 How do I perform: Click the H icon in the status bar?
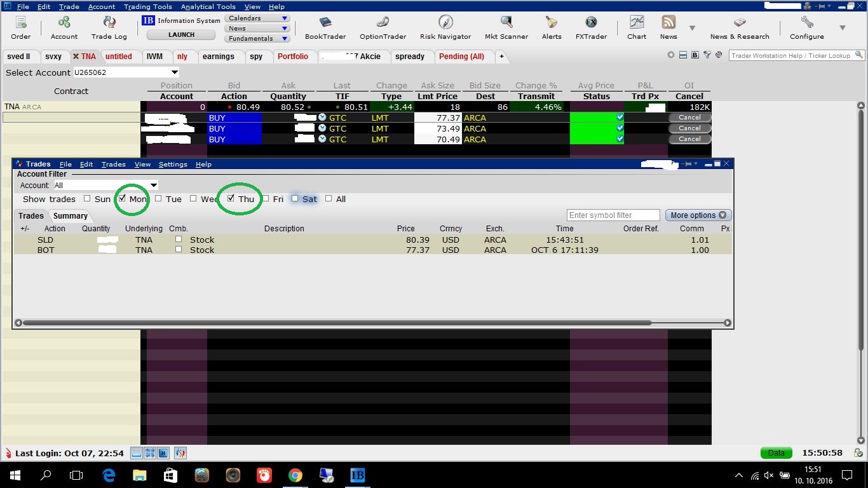point(163,453)
